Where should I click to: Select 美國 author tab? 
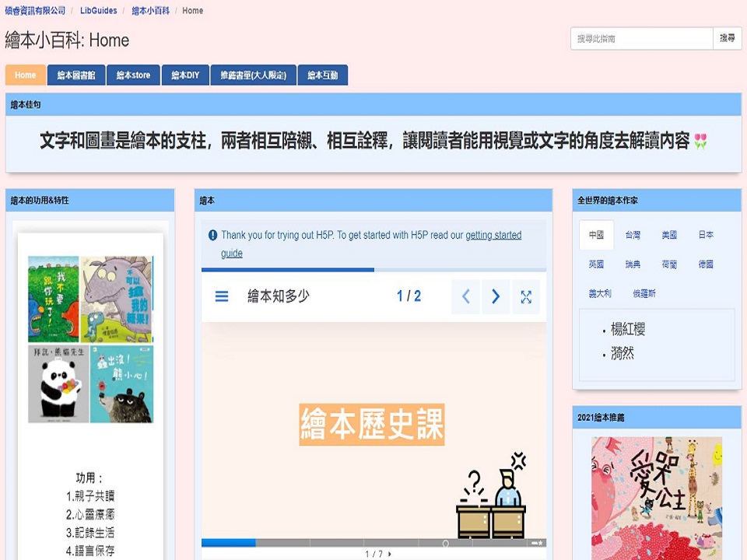(x=669, y=235)
